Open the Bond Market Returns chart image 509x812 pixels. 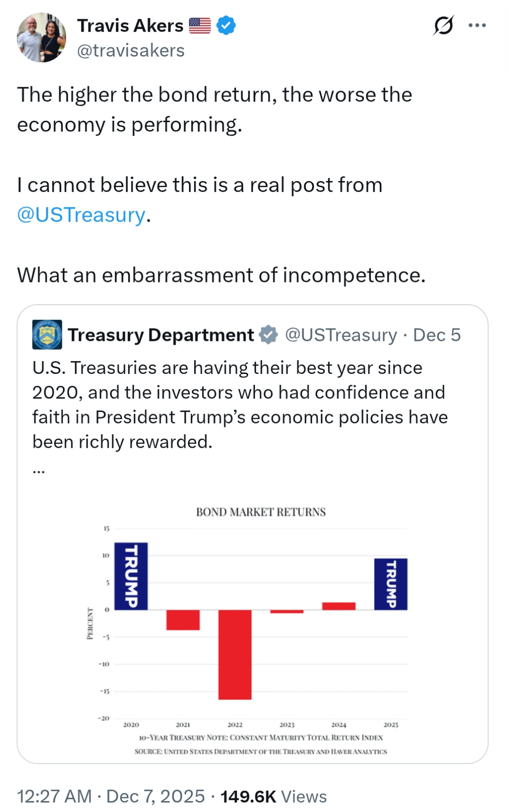(x=260, y=627)
